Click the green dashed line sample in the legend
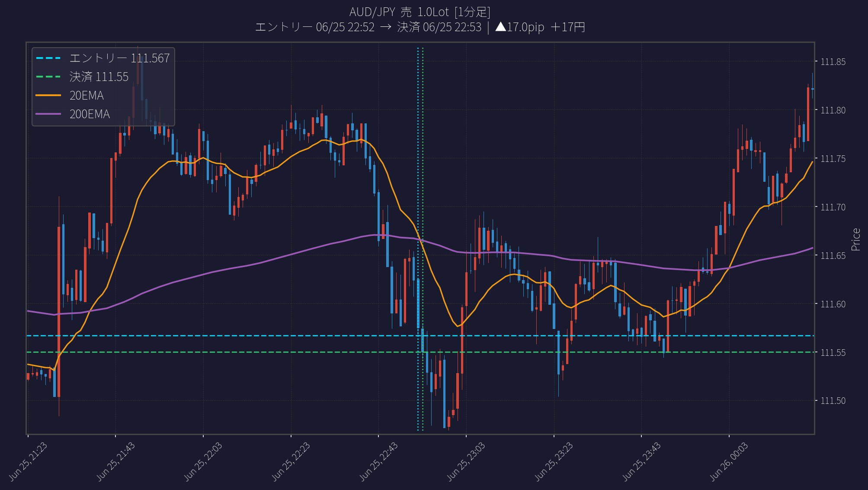Image resolution: width=868 pixels, height=490 pixels. click(x=48, y=77)
